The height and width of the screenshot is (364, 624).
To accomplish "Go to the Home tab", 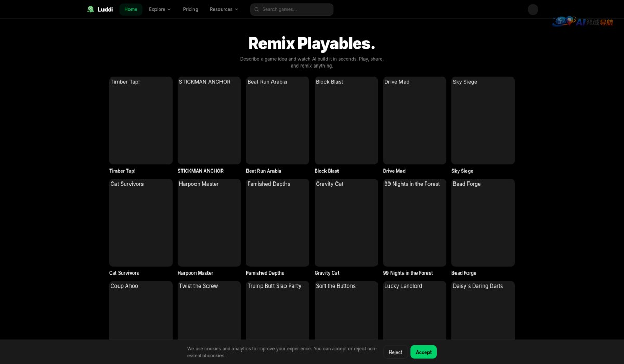I will pyautogui.click(x=131, y=9).
